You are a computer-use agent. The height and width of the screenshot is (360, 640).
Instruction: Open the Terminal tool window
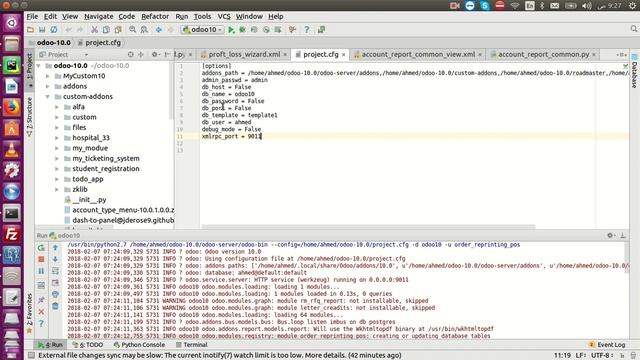[x=191, y=345]
